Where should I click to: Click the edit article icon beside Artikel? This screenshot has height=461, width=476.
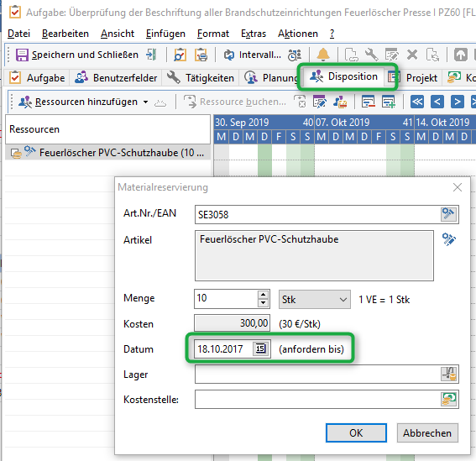(449, 239)
